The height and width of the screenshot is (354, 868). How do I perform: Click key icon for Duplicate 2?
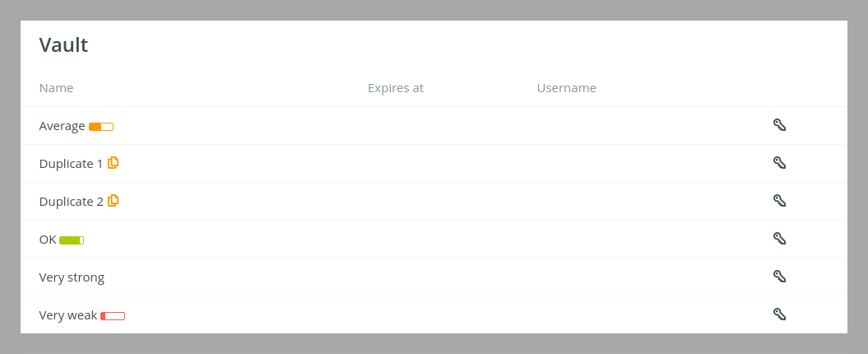779,201
